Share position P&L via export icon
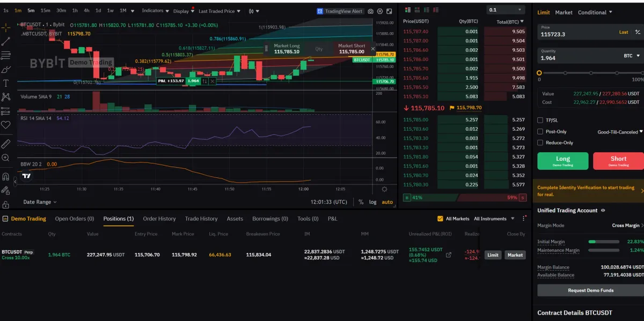The width and height of the screenshot is (644, 321). coord(449,255)
